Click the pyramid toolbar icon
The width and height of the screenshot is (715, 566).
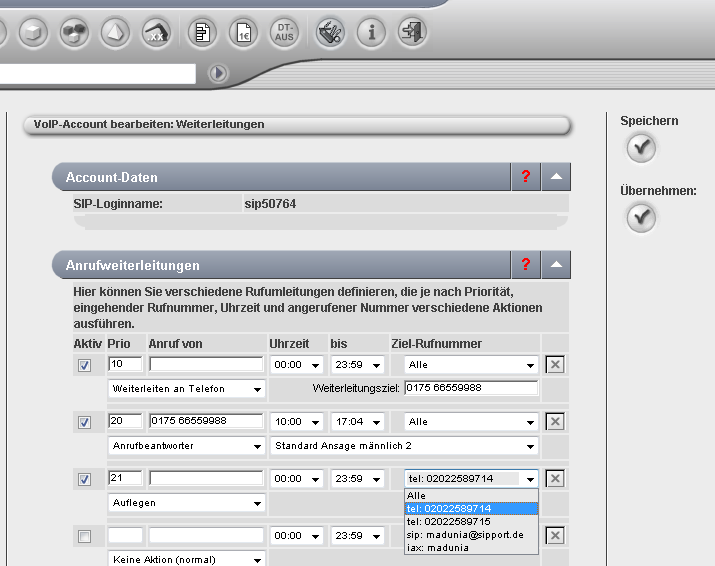(115, 33)
